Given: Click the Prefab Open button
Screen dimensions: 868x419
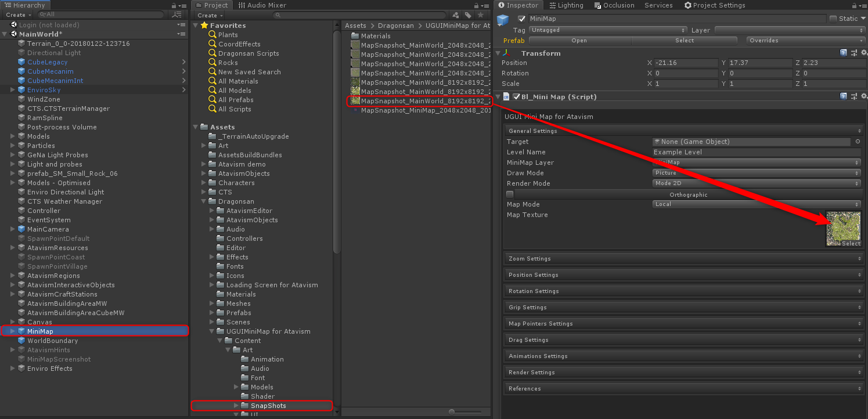Looking at the screenshot, I should [x=579, y=41].
